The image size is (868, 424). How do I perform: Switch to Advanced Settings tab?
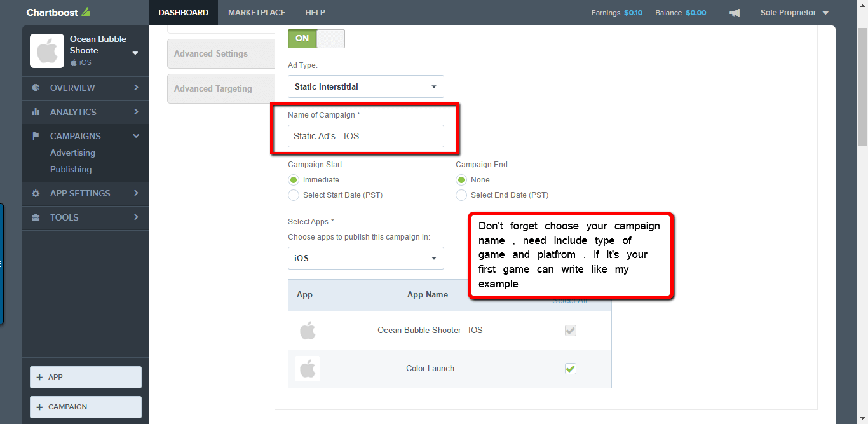(x=221, y=54)
